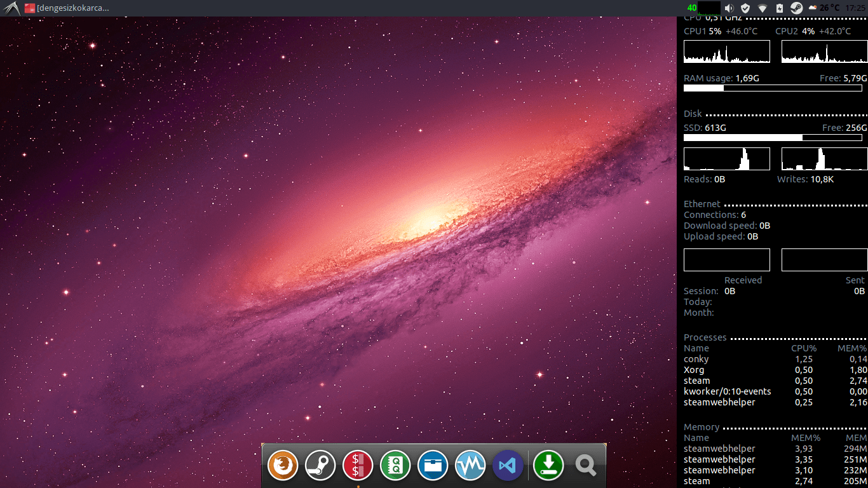Open the green software updater dock icon
Screen dimensions: 868x488
548,465
